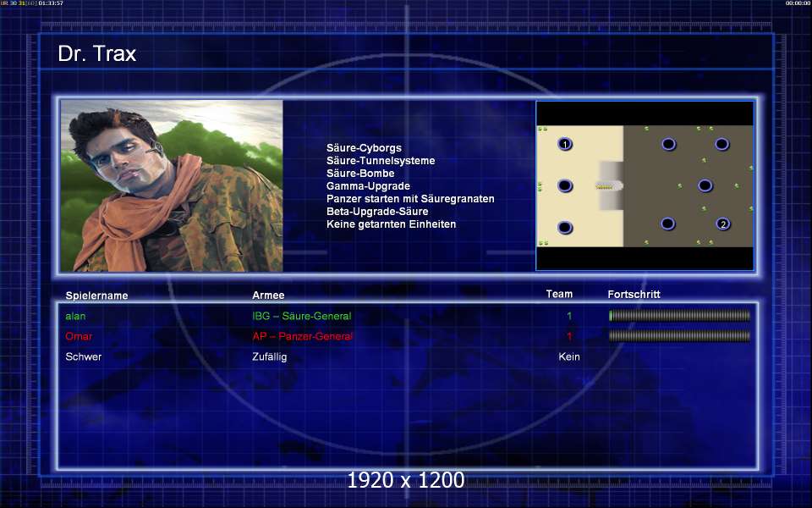Click the Schwer AI player entry
The image size is (812, 508).
84,356
